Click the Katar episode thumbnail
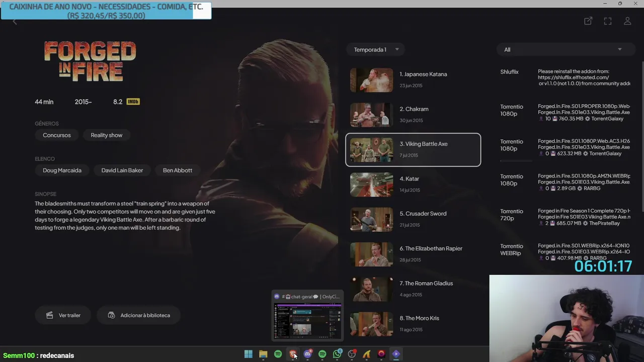This screenshot has height=362, width=644. pos(371,185)
